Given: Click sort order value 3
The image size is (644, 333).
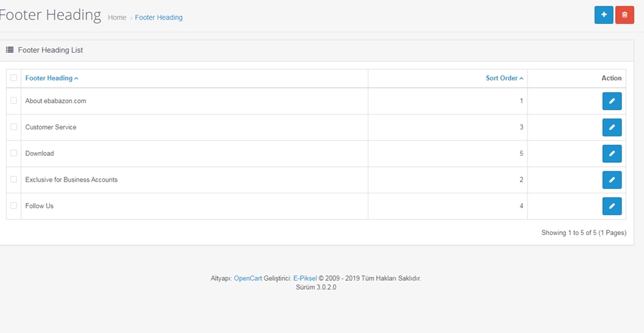Looking at the screenshot, I should coord(522,127).
